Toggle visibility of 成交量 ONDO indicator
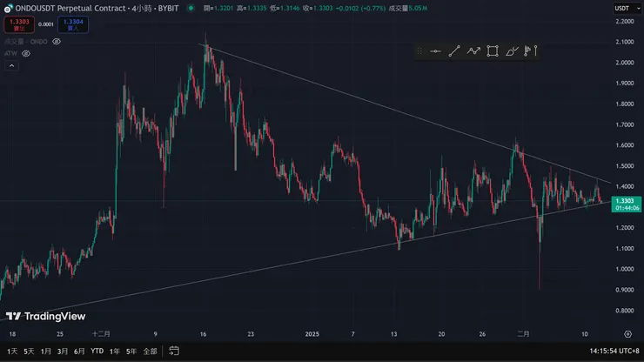This screenshot has height=362, width=644. pos(57,42)
